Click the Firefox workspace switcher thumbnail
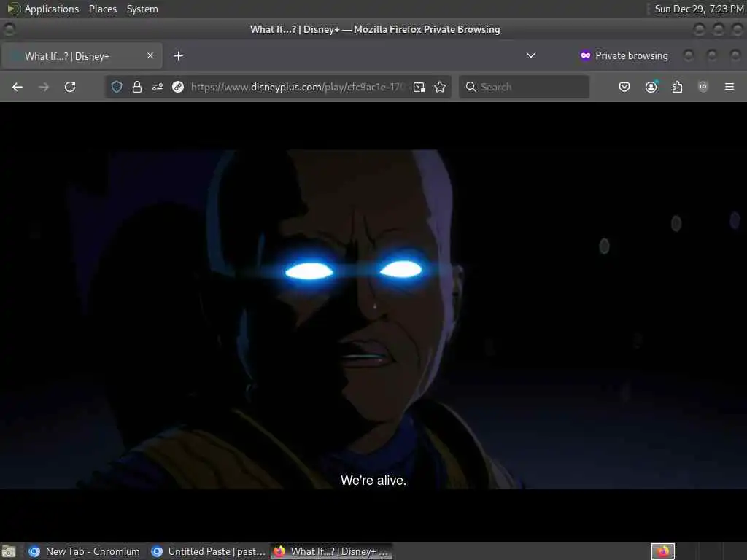The height and width of the screenshot is (560, 747). [662, 551]
